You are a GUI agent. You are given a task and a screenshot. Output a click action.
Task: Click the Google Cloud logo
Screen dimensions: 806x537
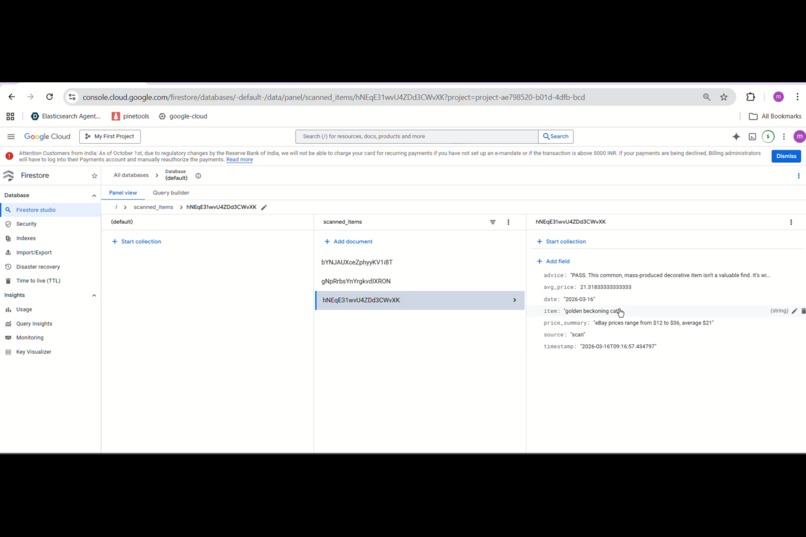coord(47,136)
